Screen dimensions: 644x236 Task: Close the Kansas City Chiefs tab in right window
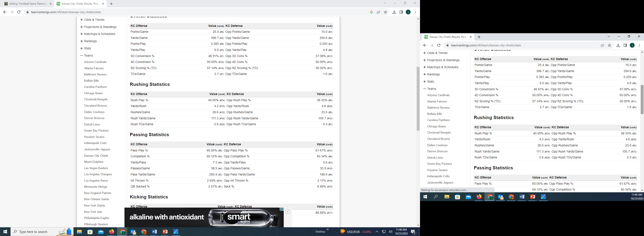point(471,37)
